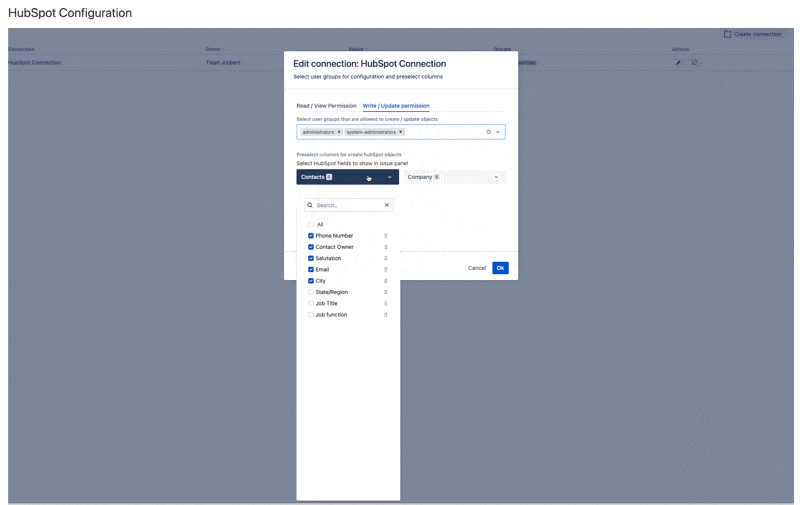Image resolution: width=800 pixels, height=505 pixels.
Task: Expand the Company fields dropdown
Action: (x=454, y=177)
